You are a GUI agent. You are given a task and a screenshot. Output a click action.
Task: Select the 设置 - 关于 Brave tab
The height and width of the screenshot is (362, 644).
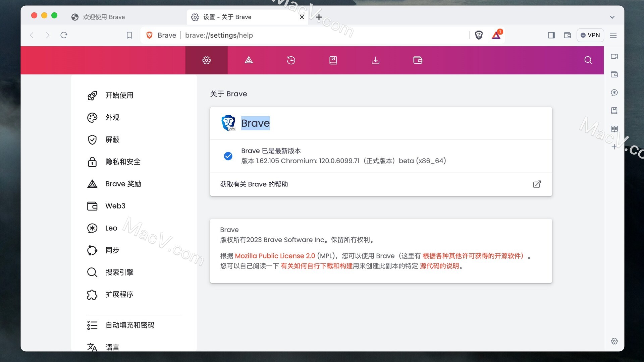(x=247, y=17)
